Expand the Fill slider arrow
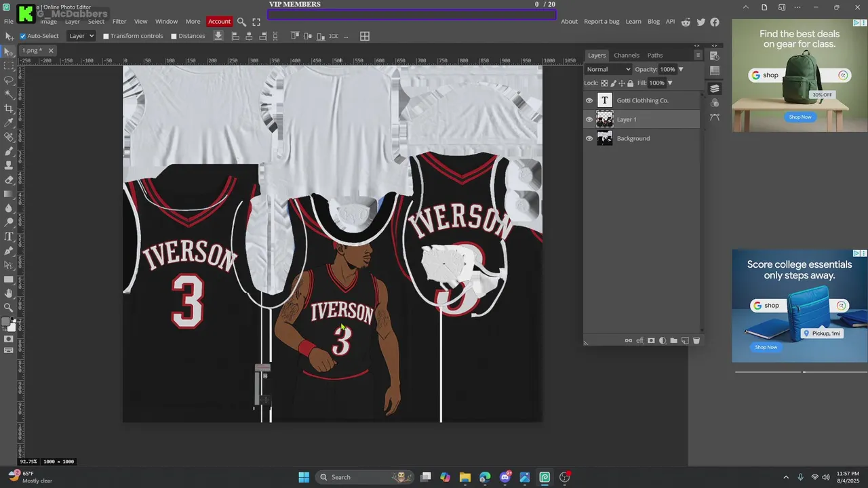The image size is (868, 488). (x=670, y=83)
